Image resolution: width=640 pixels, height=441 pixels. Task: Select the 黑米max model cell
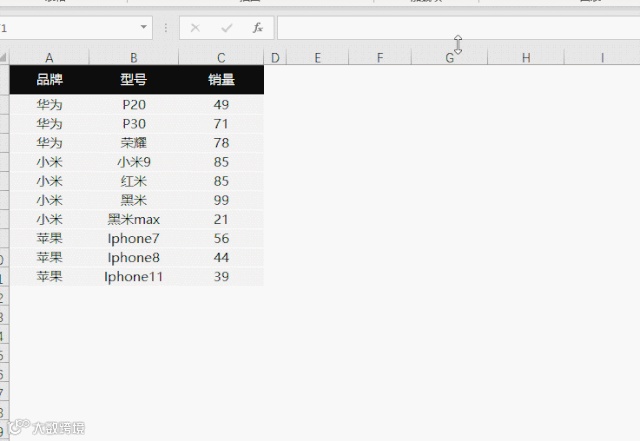[x=134, y=219]
